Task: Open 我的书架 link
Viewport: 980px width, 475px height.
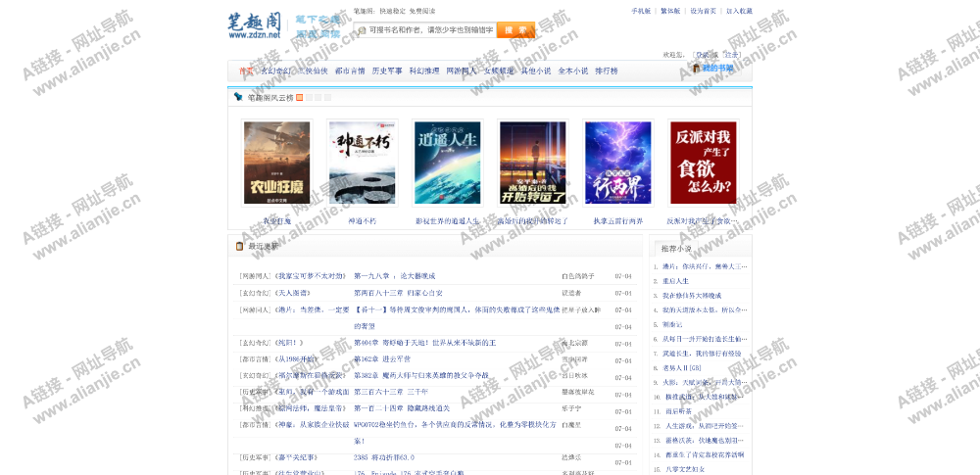Action: click(x=717, y=69)
